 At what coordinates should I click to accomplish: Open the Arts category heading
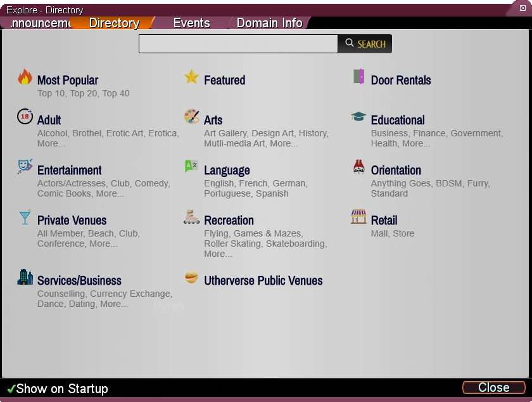pyautogui.click(x=213, y=120)
